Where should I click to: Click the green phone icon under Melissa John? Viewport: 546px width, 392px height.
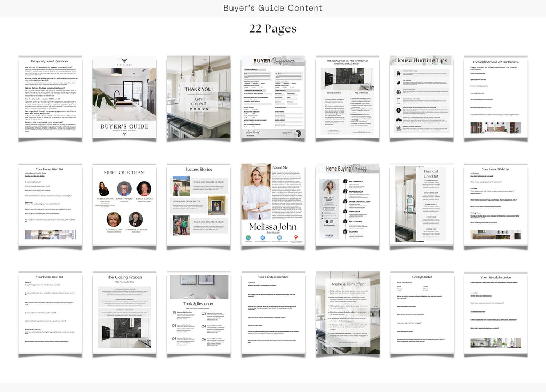coord(248,238)
